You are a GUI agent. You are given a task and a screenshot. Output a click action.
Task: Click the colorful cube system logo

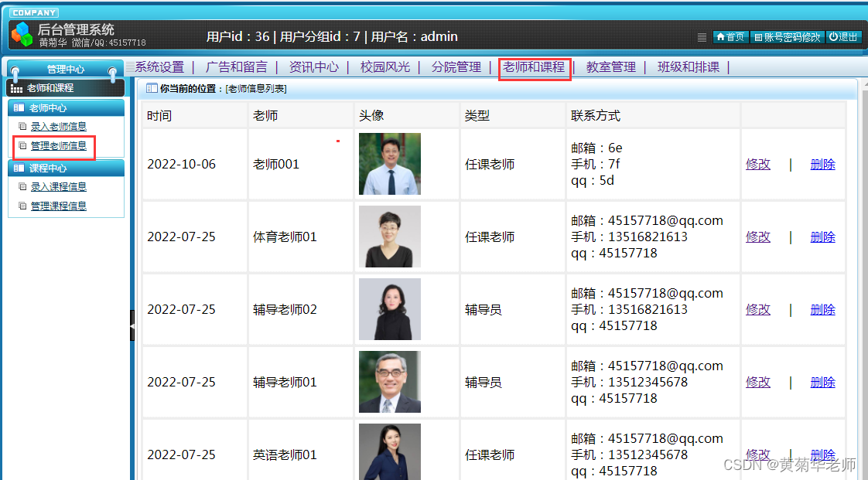pyautogui.click(x=22, y=35)
